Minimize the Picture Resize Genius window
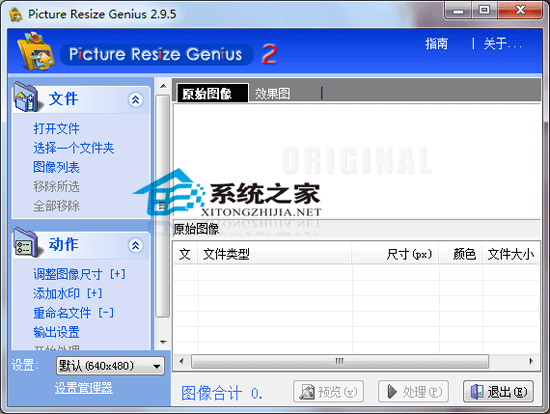 point(458,10)
